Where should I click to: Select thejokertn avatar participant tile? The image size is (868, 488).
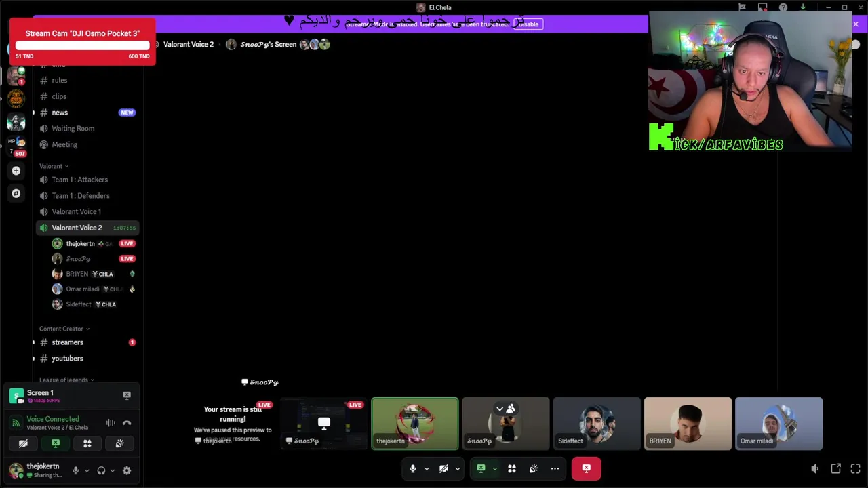click(415, 424)
